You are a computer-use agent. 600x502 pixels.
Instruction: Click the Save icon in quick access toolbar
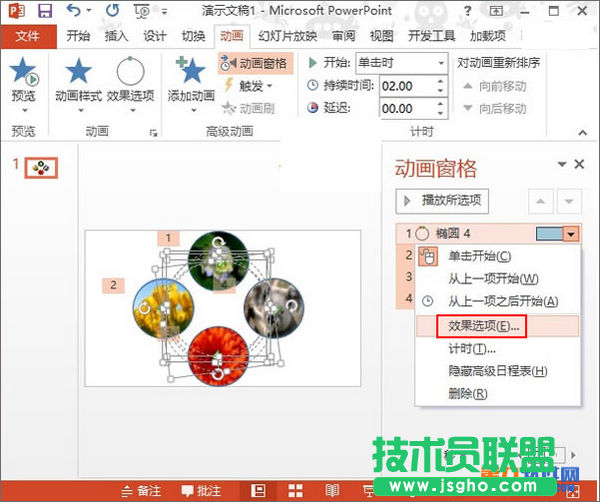45,11
